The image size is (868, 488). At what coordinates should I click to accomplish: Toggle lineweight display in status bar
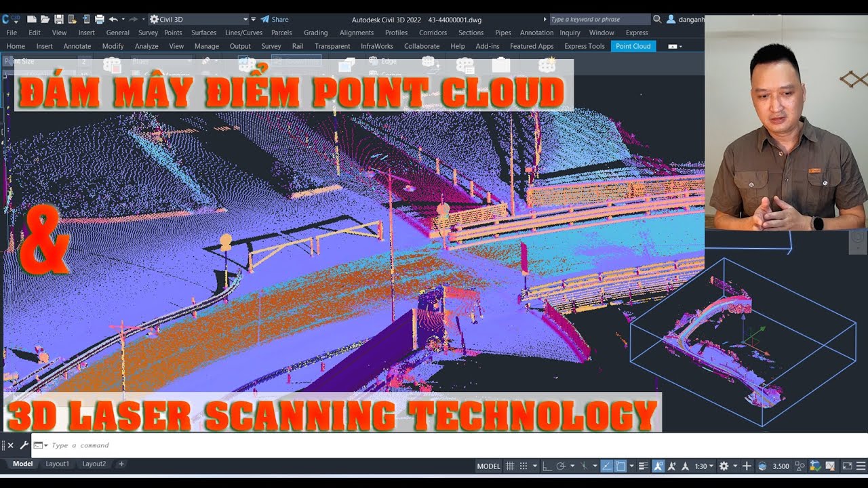pyautogui.click(x=643, y=466)
